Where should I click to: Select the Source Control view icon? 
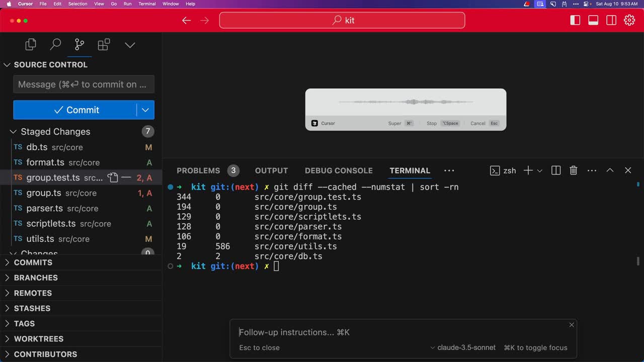[79, 45]
